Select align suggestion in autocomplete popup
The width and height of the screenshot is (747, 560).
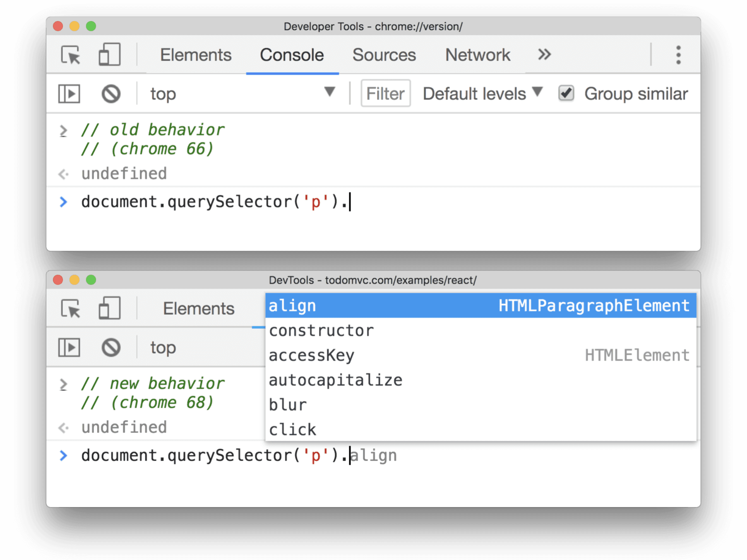[x=292, y=306]
